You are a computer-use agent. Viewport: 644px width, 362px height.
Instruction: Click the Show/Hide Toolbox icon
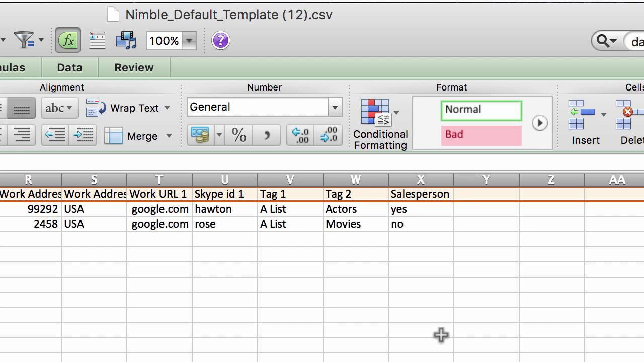(x=97, y=40)
